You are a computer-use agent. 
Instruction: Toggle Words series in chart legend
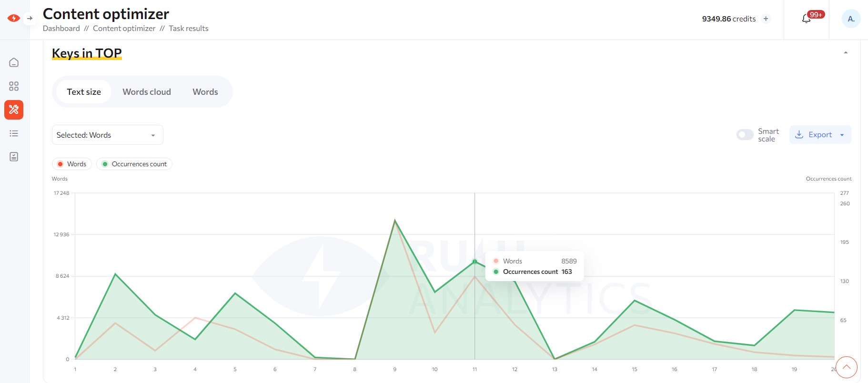72,164
